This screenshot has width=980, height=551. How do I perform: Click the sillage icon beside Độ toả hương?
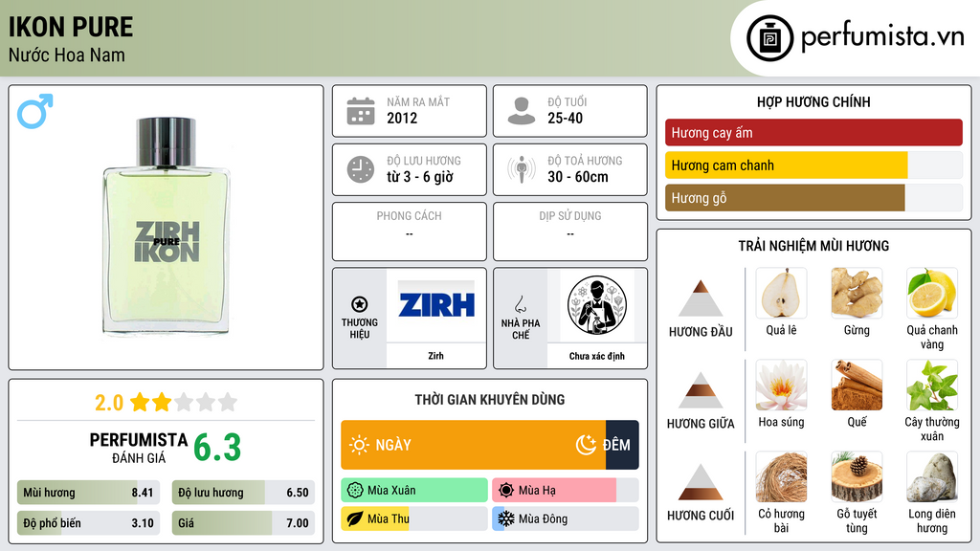(x=522, y=169)
